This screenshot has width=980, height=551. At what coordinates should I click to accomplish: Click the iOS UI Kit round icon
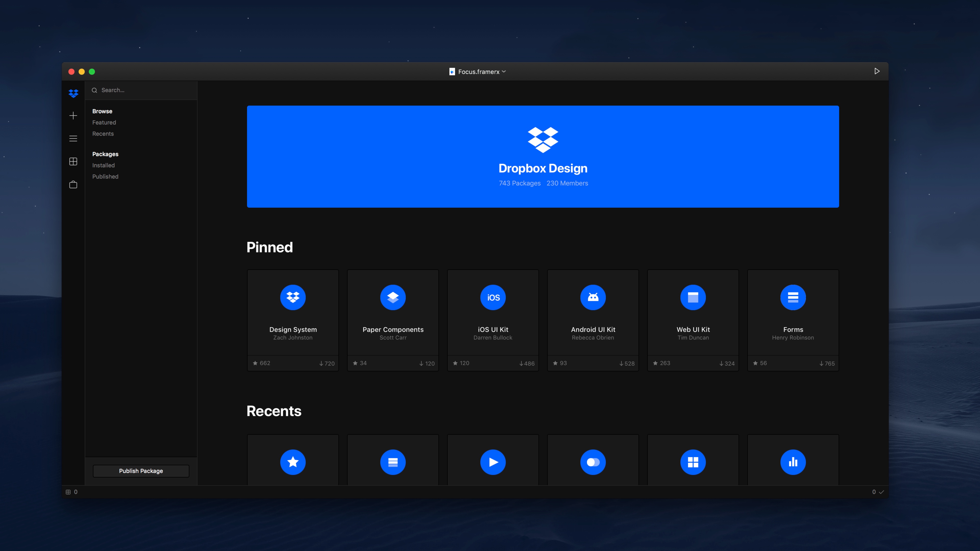click(x=493, y=297)
